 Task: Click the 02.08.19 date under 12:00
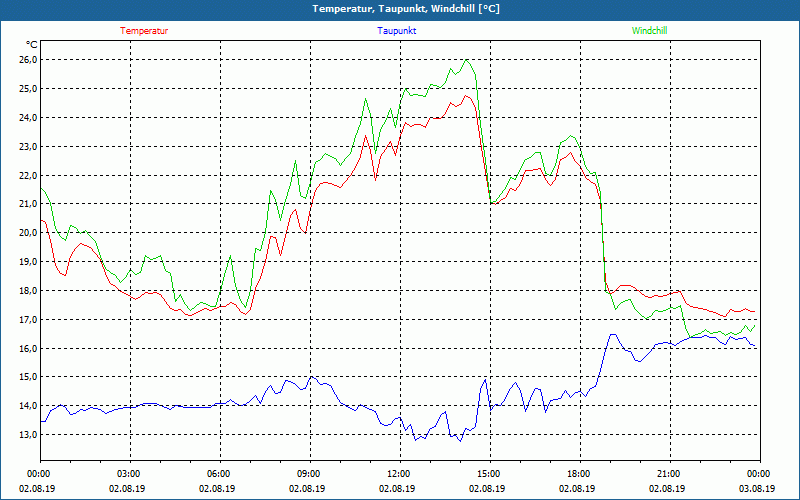pos(397,489)
